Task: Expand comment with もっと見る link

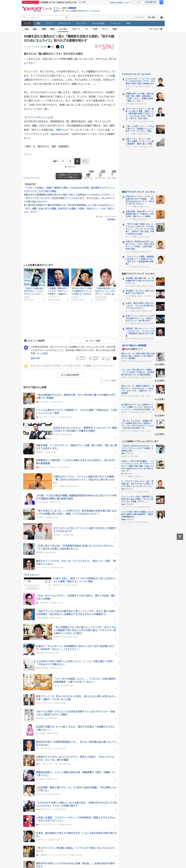Action: click(x=43, y=353)
